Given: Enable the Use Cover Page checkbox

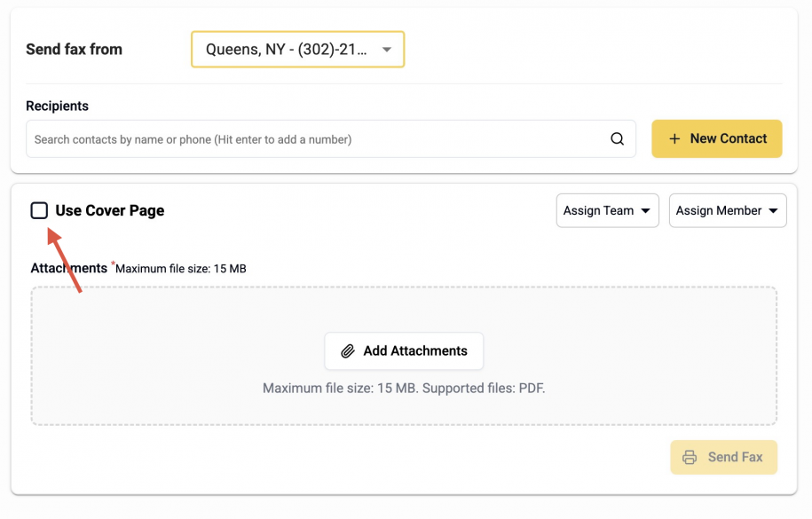Looking at the screenshot, I should (39, 210).
